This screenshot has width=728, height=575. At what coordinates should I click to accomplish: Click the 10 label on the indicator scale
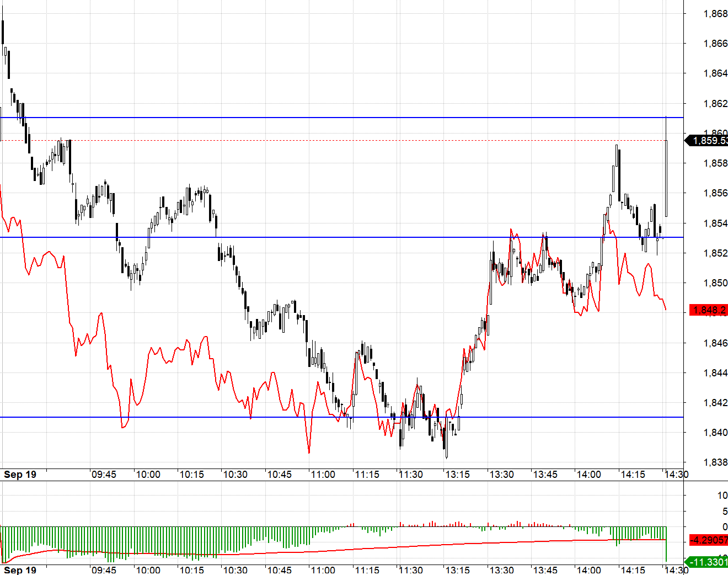722,496
